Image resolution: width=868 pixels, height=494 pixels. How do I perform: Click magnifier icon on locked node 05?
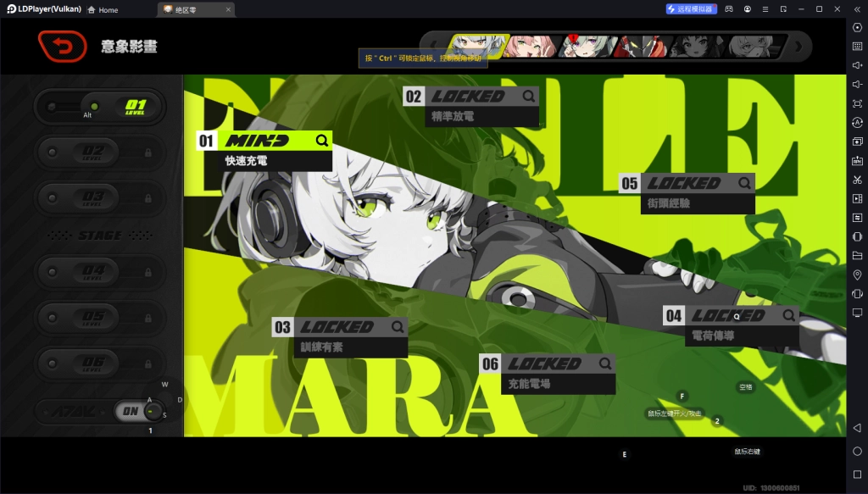tap(743, 183)
